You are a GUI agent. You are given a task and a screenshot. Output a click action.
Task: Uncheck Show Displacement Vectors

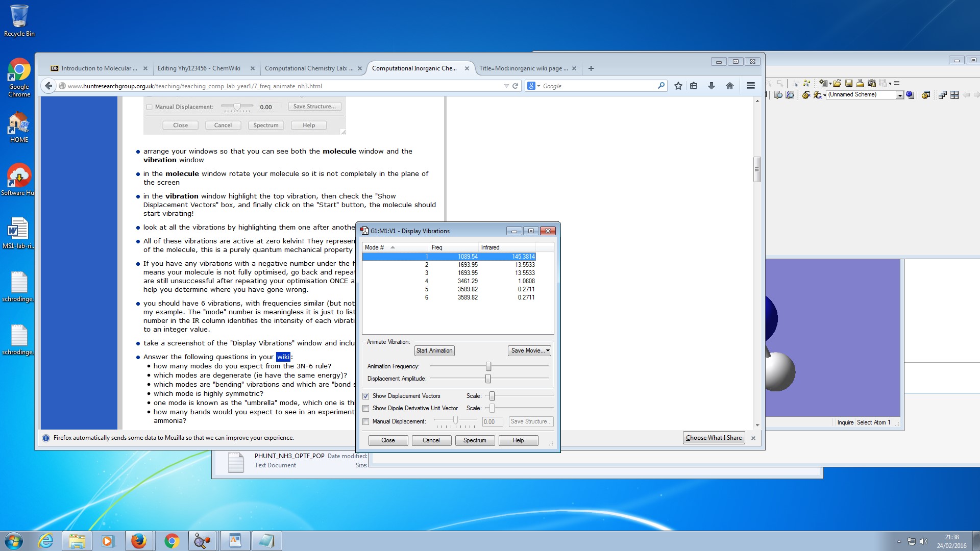366,396
